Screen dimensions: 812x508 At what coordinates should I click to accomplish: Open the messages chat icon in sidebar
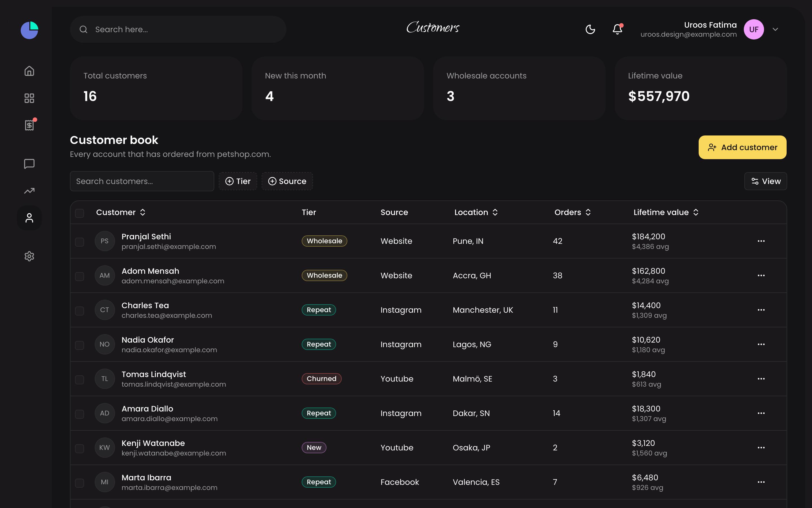point(29,164)
